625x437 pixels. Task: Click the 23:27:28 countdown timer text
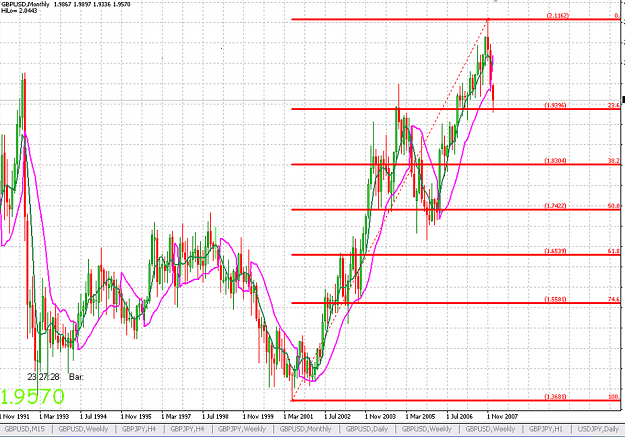(43, 376)
